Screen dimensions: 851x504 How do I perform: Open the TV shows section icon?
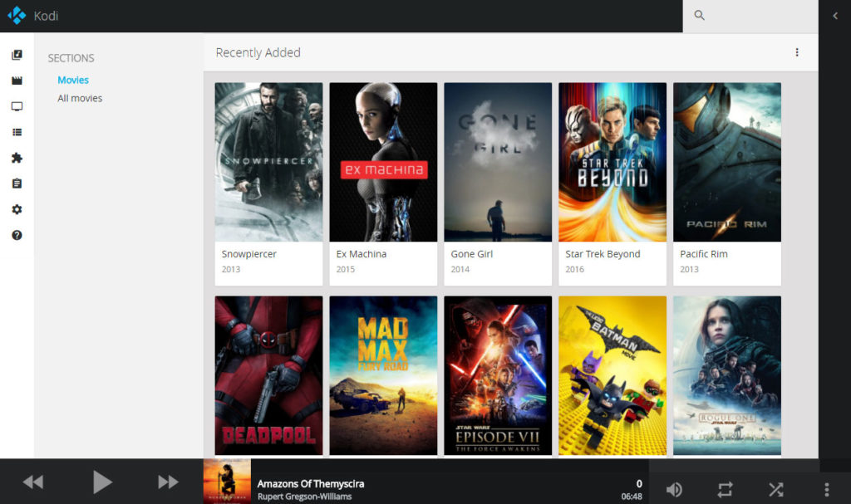click(x=16, y=105)
